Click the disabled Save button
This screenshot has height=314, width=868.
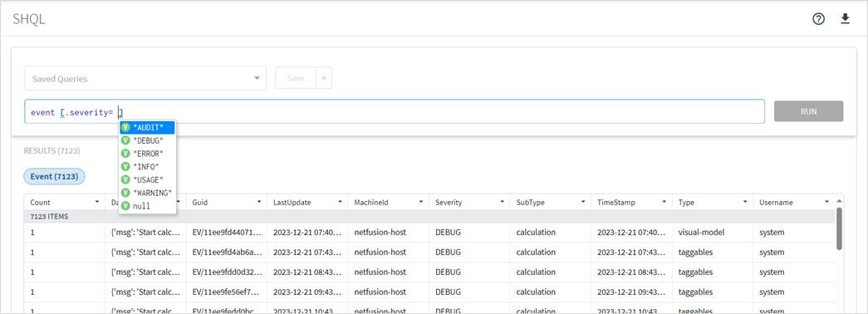296,78
